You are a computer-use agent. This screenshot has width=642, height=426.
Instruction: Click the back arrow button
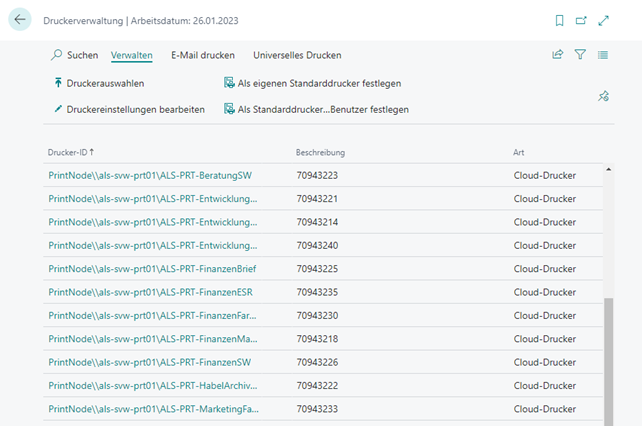click(x=20, y=20)
